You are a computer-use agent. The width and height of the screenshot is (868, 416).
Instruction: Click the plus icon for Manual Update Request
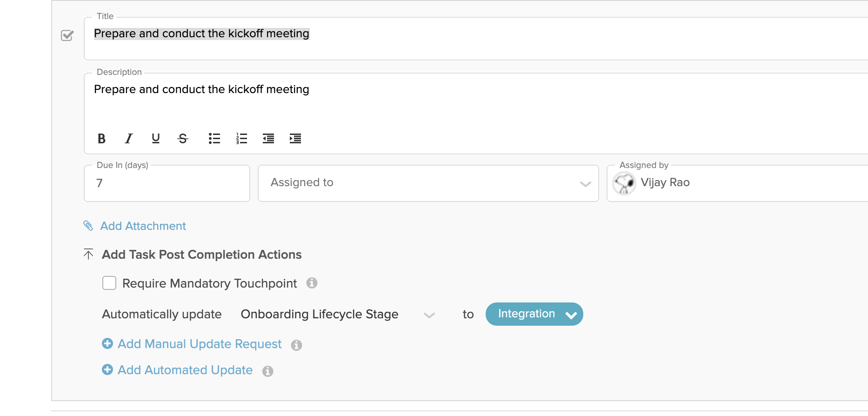[x=107, y=343]
